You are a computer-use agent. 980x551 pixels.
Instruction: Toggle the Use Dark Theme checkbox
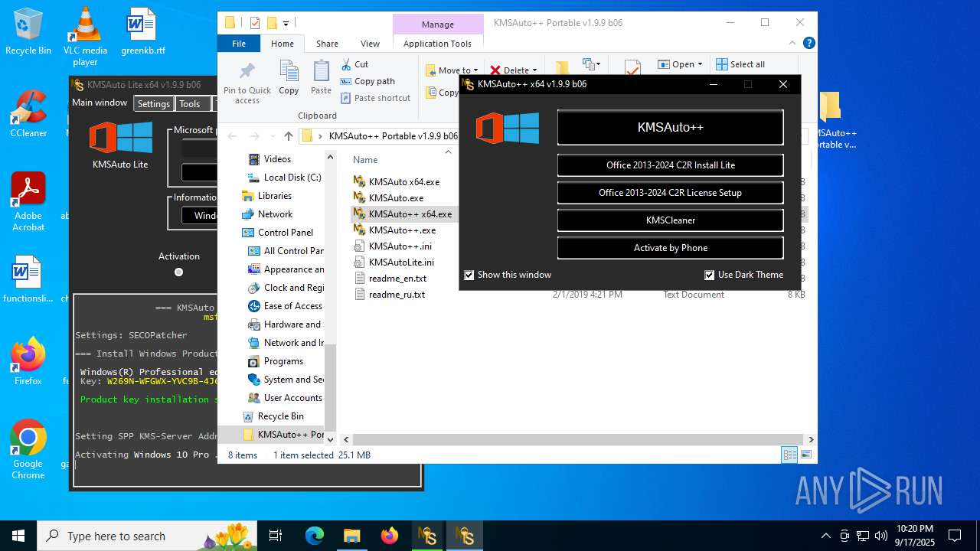[710, 275]
